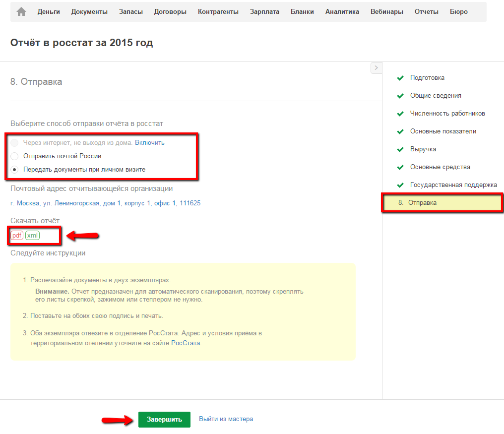
Task: Open the Бланки menu
Action: click(x=302, y=12)
